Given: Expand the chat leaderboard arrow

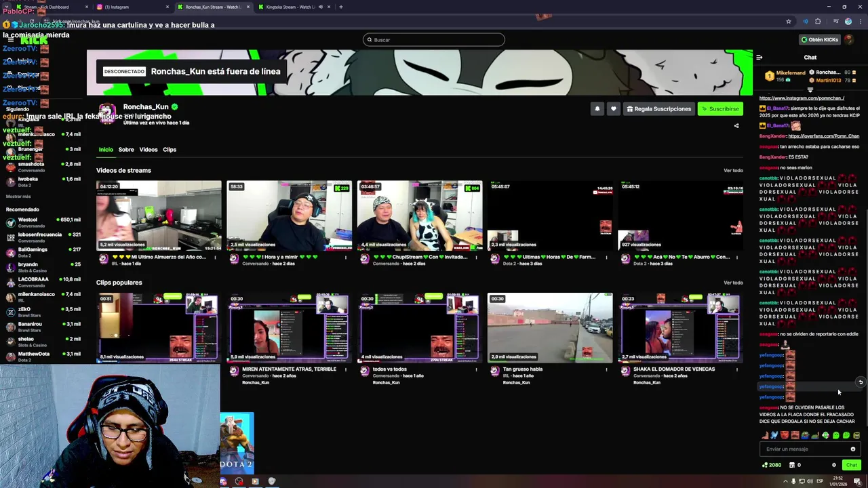Looking at the screenshot, I should [x=810, y=89].
